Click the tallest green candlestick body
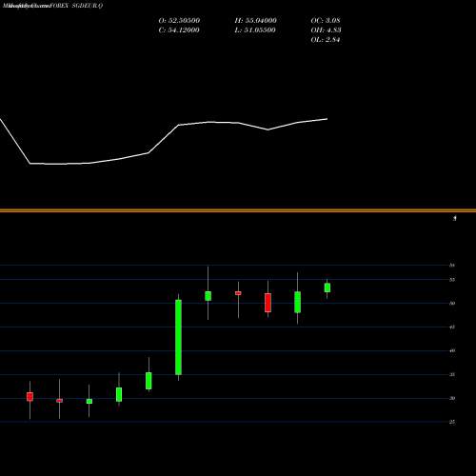The width and height of the screenshot is (476, 476). [178, 337]
